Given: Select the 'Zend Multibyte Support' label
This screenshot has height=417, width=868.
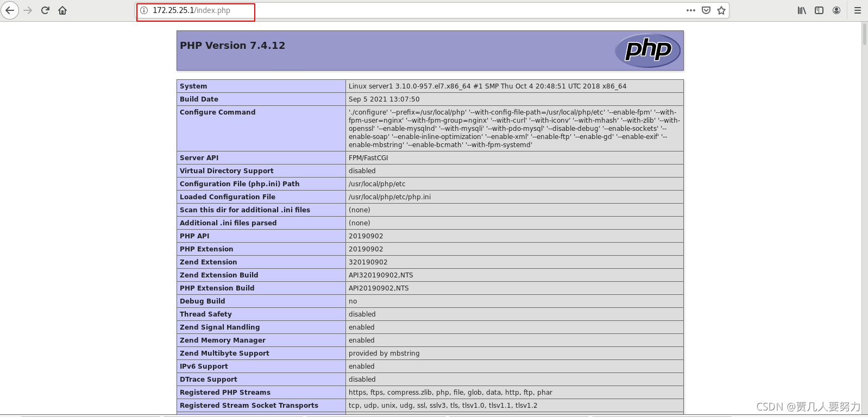Looking at the screenshot, I should pyautogui.click(x=224, y=353).
